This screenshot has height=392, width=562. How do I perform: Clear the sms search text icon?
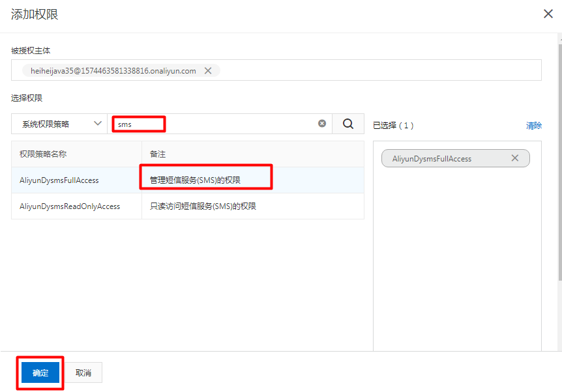pyautogui.click(x=322, y=124)
